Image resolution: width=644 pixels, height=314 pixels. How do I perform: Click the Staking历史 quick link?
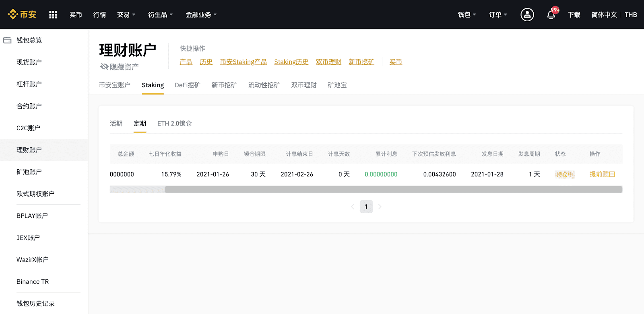291,62
